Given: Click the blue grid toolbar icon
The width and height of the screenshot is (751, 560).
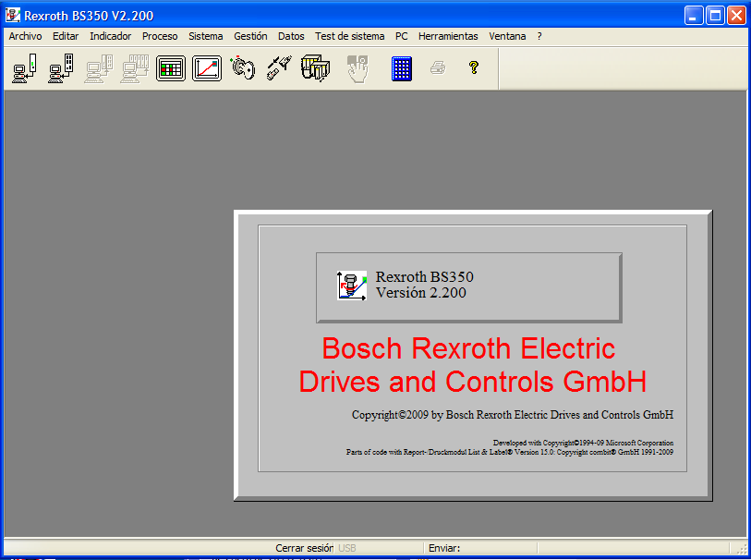Looking at the screenshot, I should [402, 68].
